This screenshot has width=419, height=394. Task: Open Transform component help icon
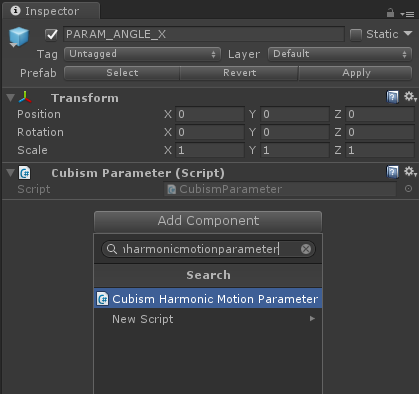392,97
